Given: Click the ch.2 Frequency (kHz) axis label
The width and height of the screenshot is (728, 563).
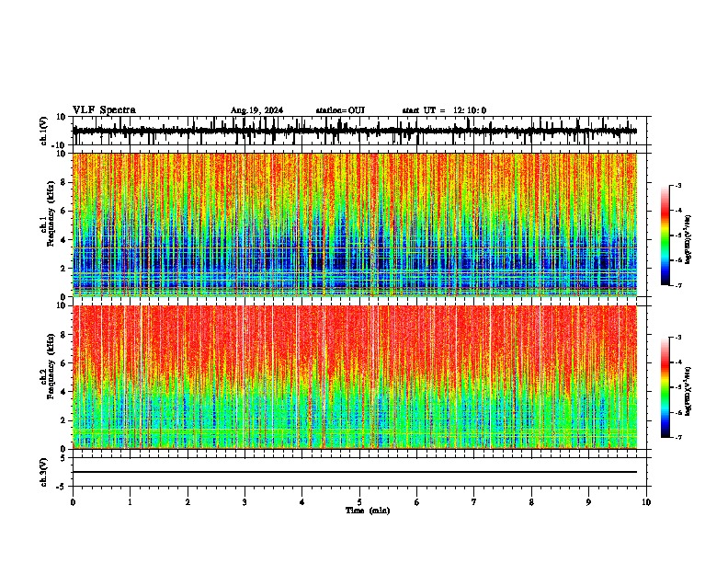Looking at the screenshot, I should click(47, 366).
